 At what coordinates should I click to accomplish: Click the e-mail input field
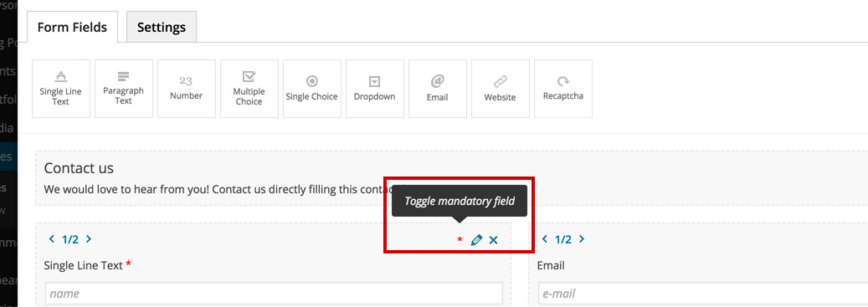pyautogui.click(x=703, y=293)
